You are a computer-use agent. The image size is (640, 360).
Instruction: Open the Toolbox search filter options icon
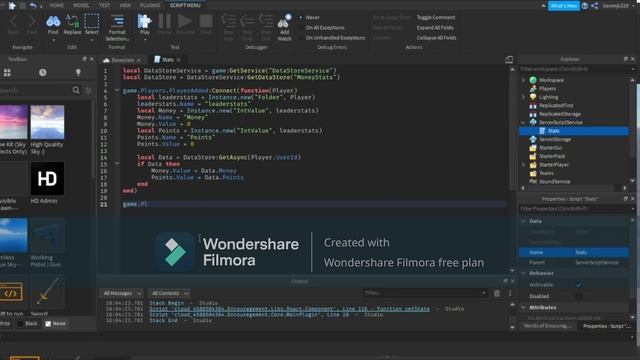(88, 90)
